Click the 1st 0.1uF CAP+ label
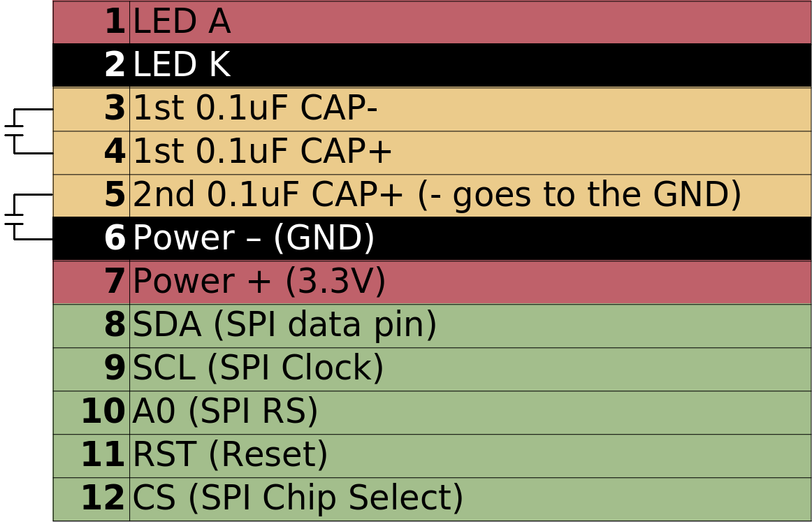Screen dimensions: 812x522 pos(262,152)
